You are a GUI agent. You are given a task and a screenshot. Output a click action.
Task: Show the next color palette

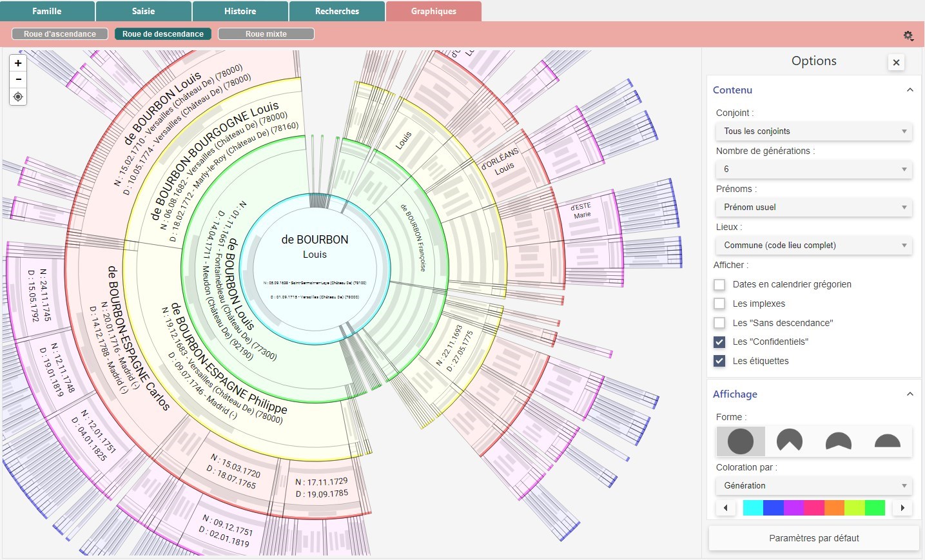pos(902,508)
